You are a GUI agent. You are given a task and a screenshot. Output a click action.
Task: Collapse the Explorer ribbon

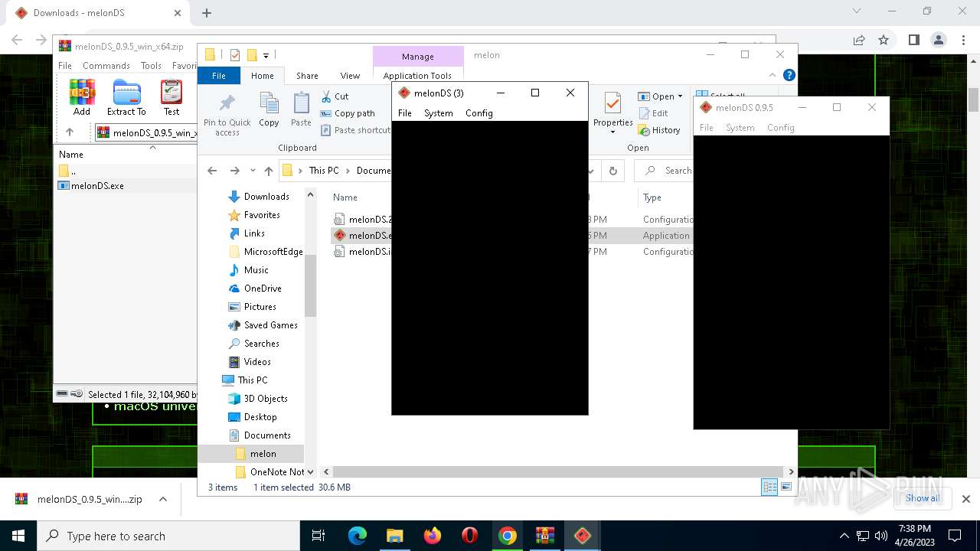pyautogui.click(x=773, y=75)
